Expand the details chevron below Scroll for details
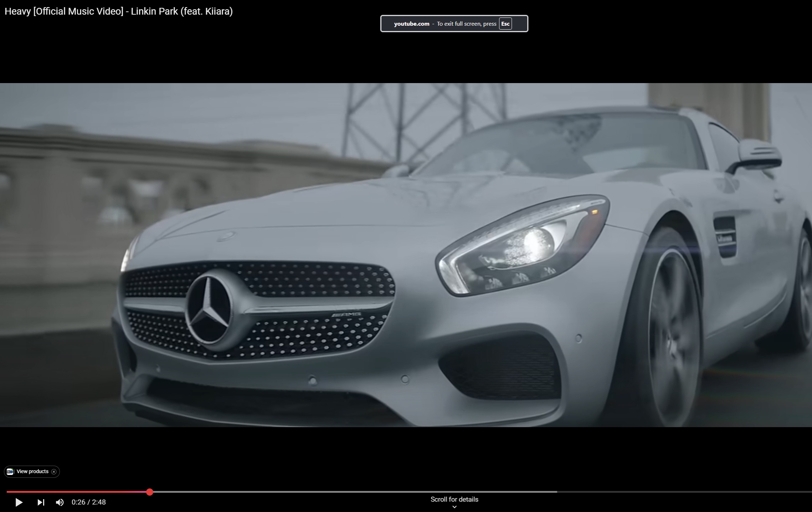 pos(454,507)
